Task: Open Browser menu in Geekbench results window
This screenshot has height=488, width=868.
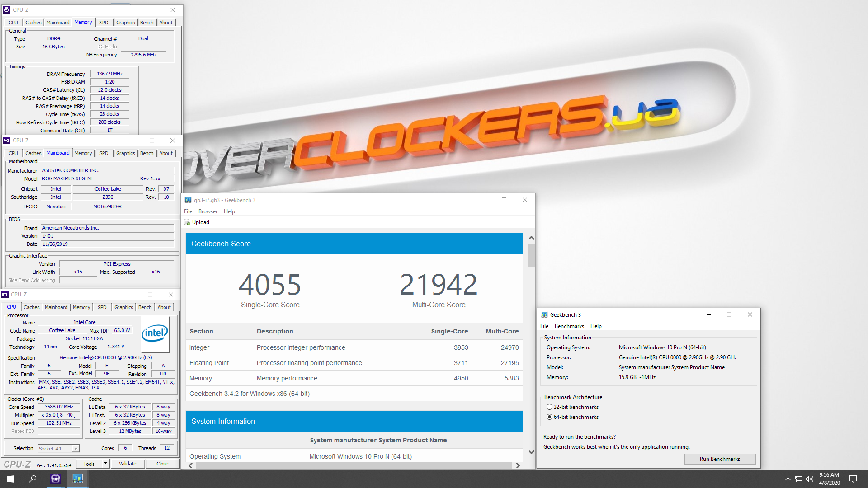Action: click(208, 211)
